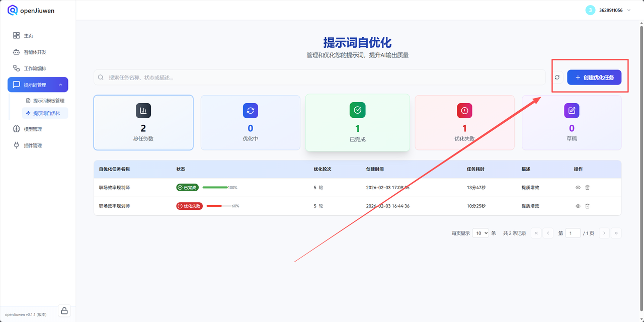
Task: Click the lock icon near the version label
Action: click(x=64, y=311)
